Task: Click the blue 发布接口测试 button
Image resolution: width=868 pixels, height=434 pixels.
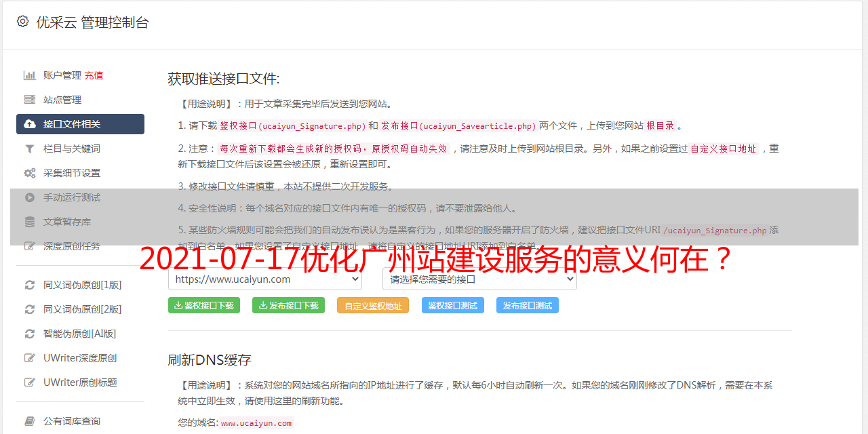Action: [x=528, y=305]
